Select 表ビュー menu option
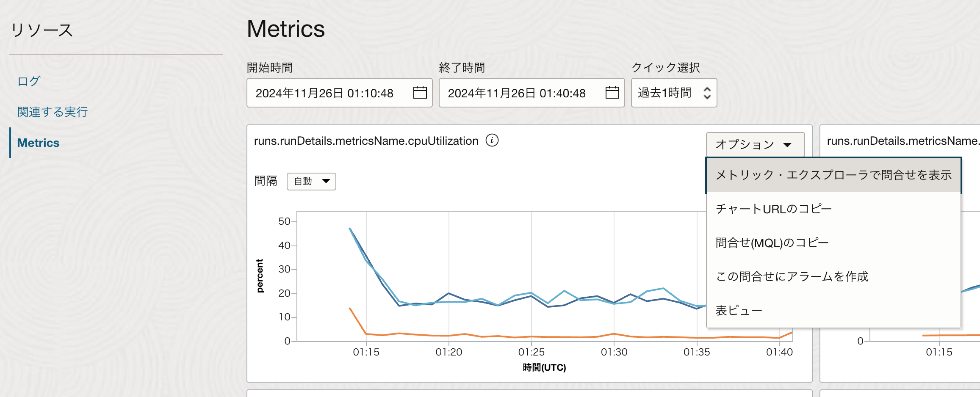 pos(833,311)
